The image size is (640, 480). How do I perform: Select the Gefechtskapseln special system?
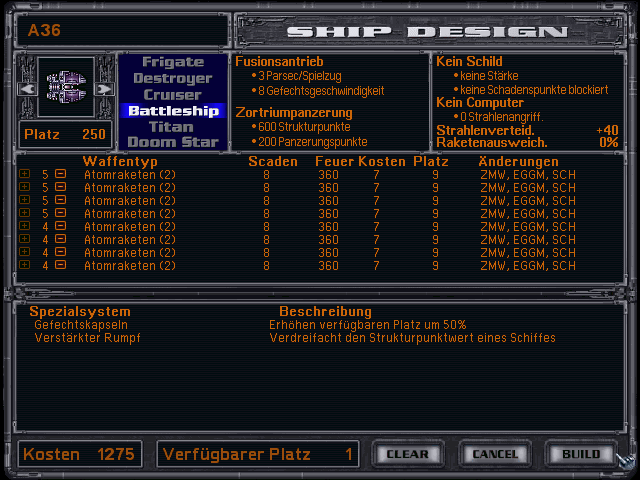click(80, 325)
